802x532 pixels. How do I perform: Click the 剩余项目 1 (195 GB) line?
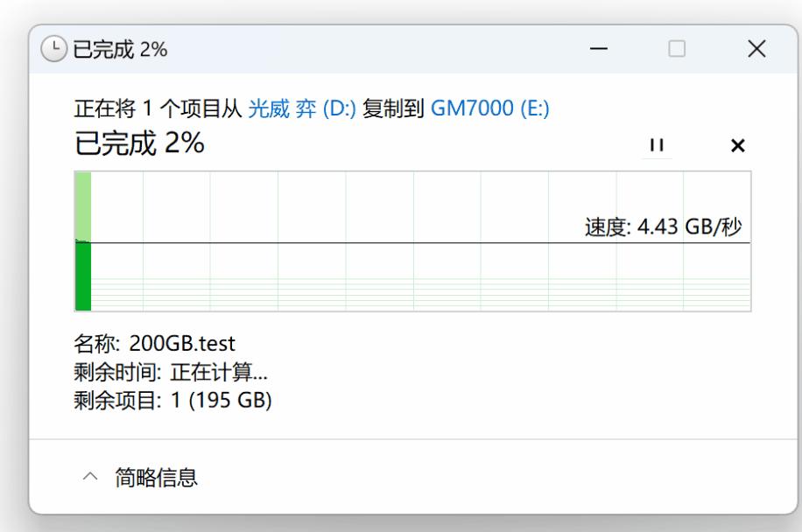click(x=172, y=402)
